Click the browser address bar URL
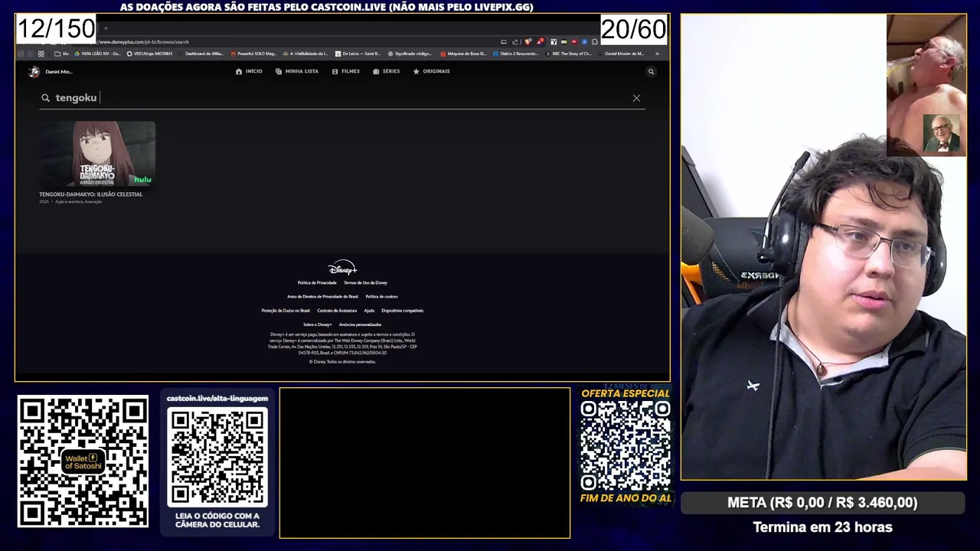 coord(143,42)
